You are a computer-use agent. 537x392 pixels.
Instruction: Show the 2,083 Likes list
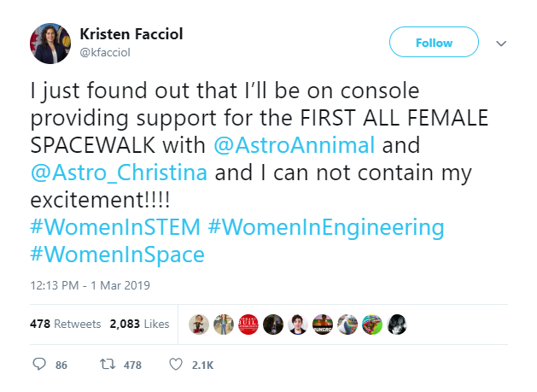138,325
